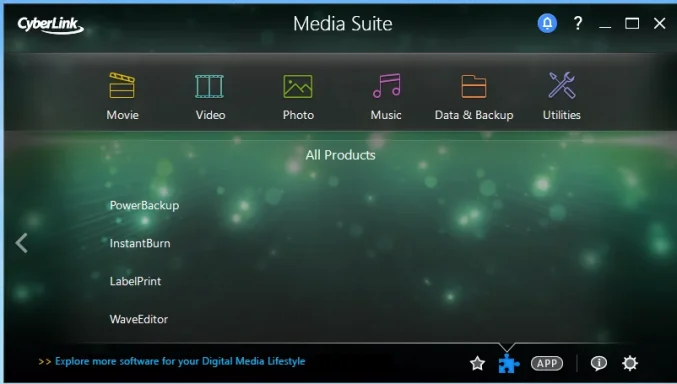Viewport: 677px width, 384px height.
Task: Launch PowerBackup from the product list
Action: pyautogui.click(x=144, y=205)
